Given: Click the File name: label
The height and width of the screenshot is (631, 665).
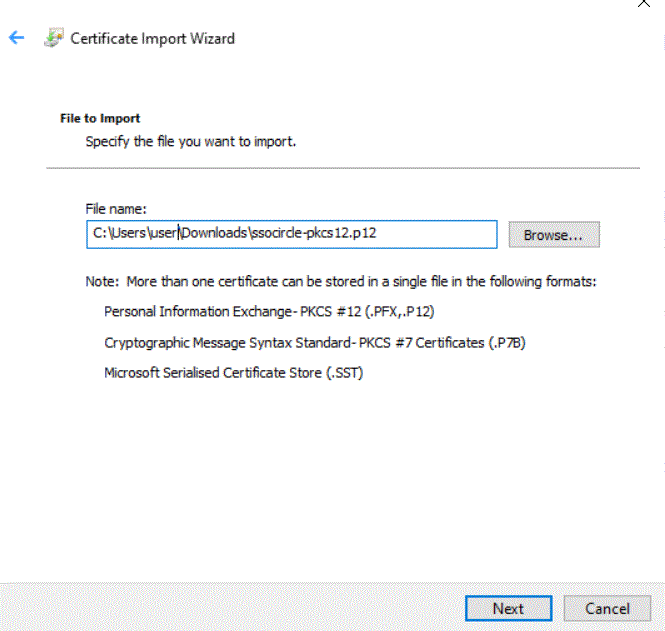Looking at the screenshot, I should tap(116, 209).
